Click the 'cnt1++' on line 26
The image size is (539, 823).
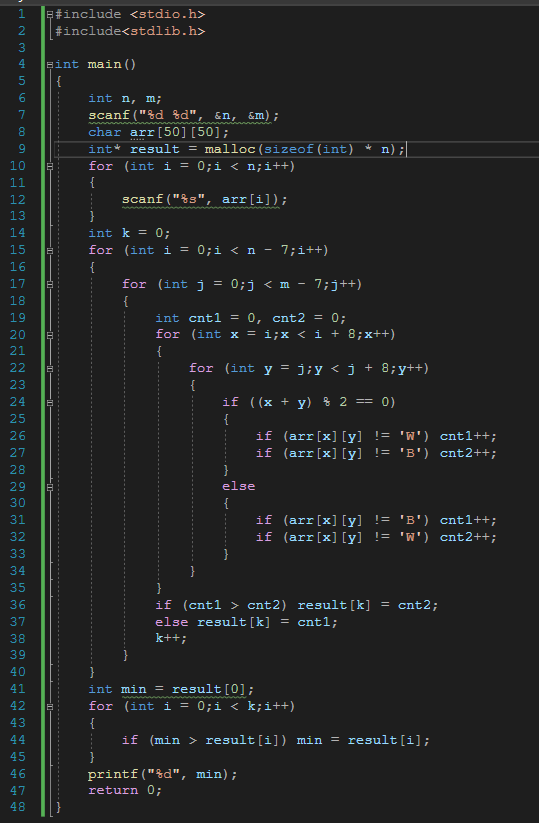tap(464, 436)
